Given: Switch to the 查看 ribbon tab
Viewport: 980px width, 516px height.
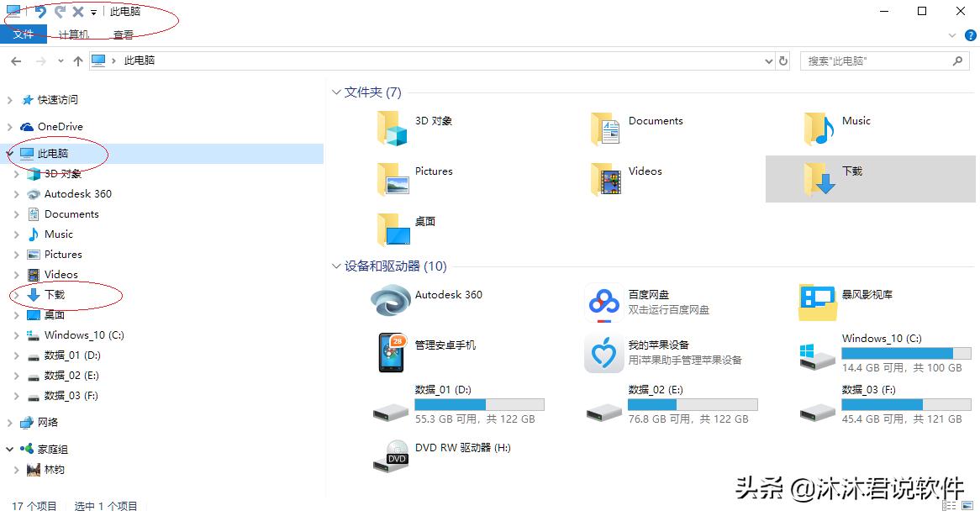Looking at the screenshot, I should [x=123, y=34].
